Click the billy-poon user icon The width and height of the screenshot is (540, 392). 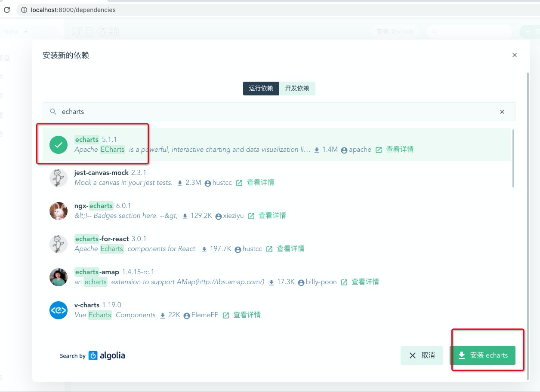(301, 282)
